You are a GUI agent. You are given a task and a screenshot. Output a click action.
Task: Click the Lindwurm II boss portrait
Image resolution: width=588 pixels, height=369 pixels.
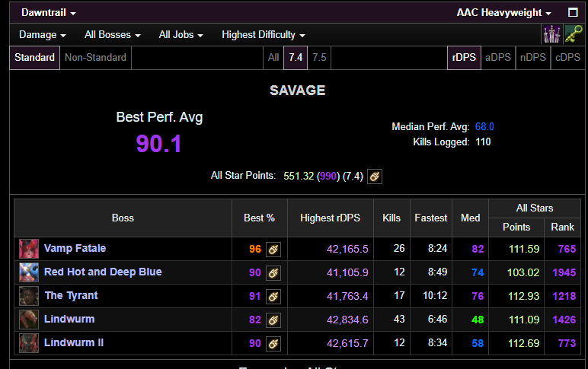29,343
